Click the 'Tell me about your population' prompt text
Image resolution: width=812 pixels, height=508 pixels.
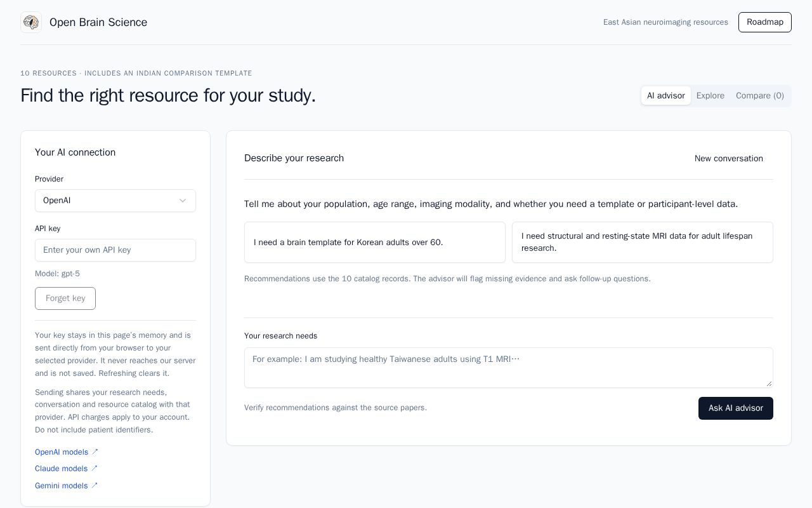click(x=491, y=204)
